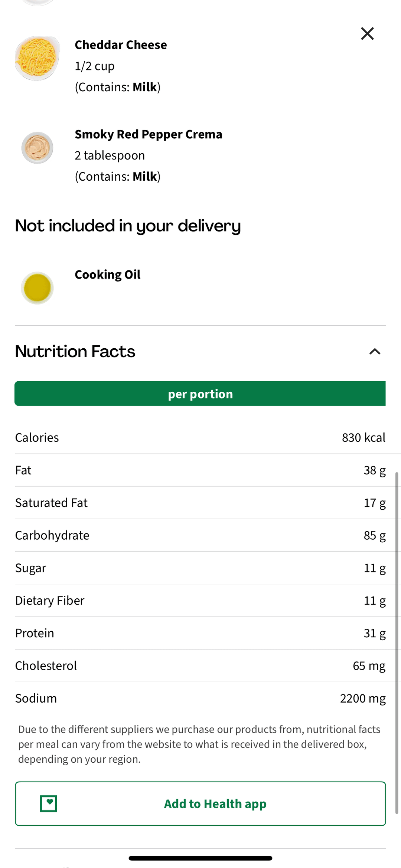This screenshot has width=401, height=868.
Task: Click the Cheddar Cheese ingredient name
Action: 121,45
